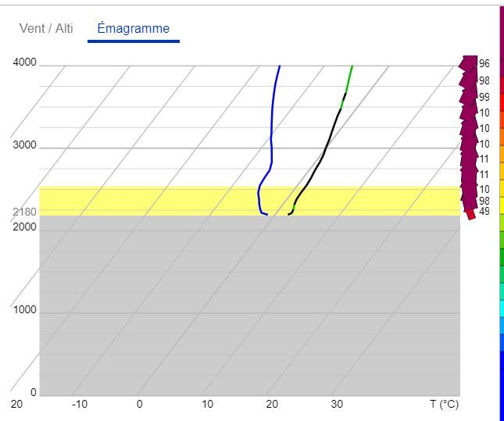Click the red wind arrow beside 49

coord(470,214)
